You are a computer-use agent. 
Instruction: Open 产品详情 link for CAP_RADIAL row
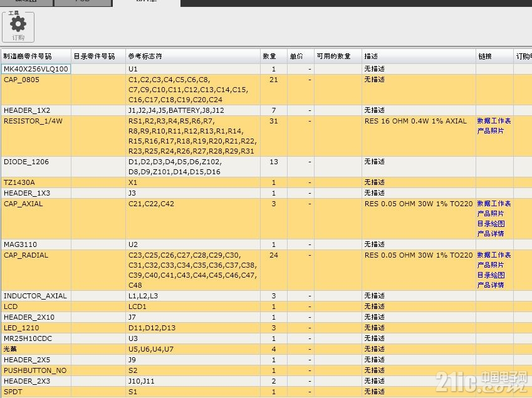[x=490, y=285]
